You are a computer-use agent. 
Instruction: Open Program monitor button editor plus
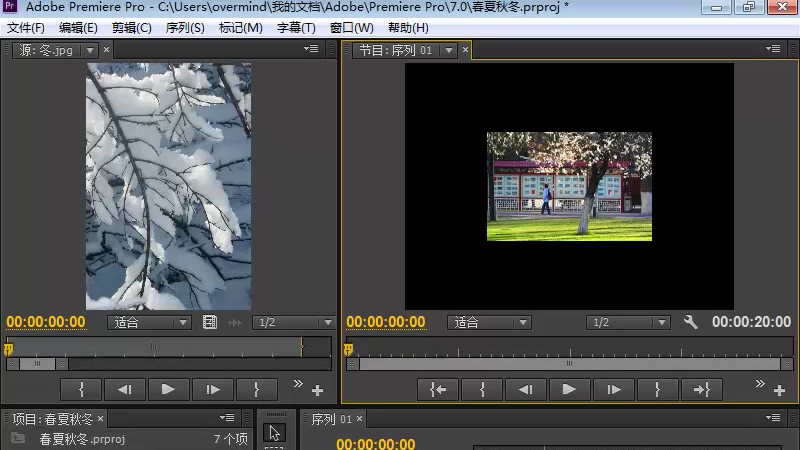(779, 391)
